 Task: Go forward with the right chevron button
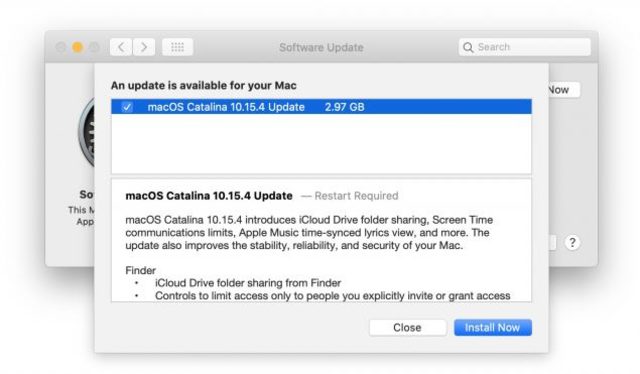point(144,47)
